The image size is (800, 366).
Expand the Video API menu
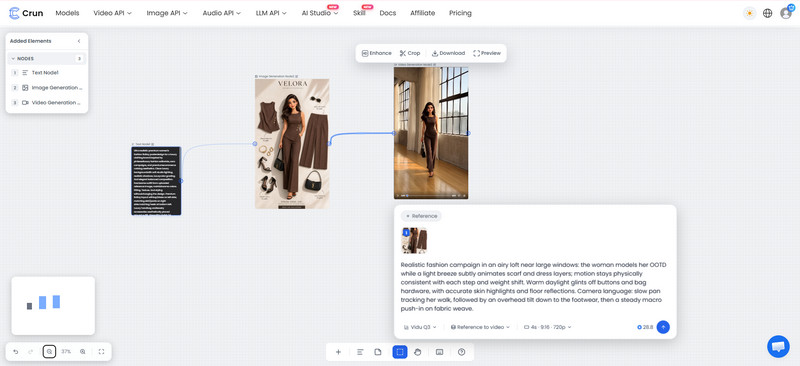pos(113,13)
